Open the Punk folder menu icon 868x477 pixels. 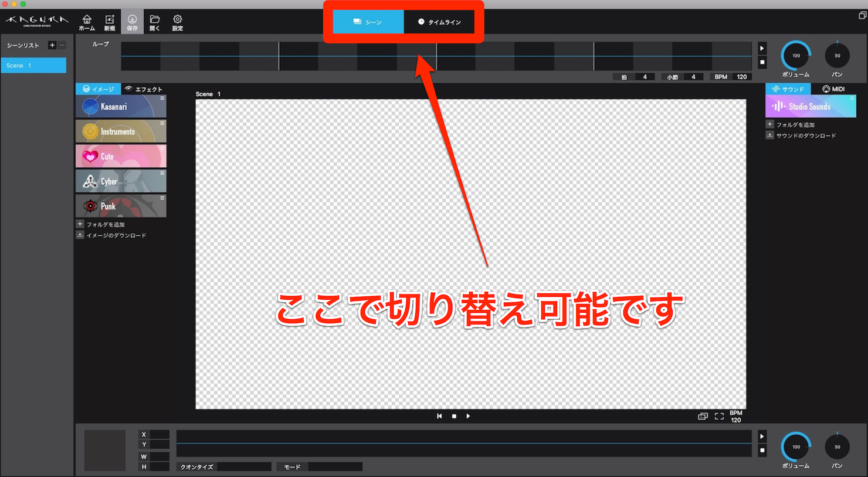[162, 198]
